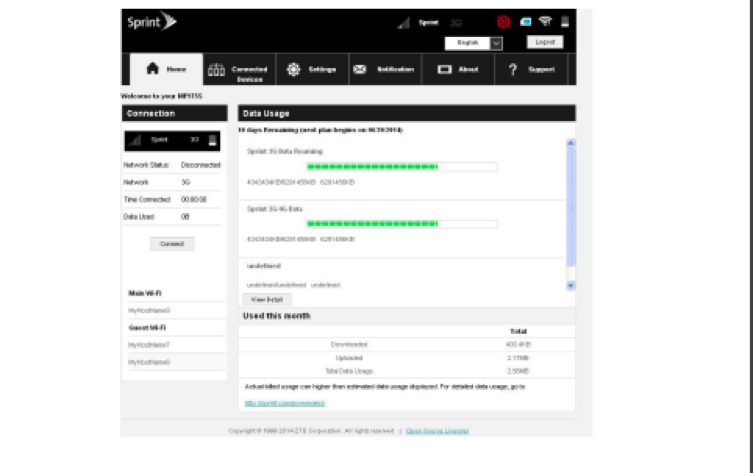Click the signal strength bars icon in the header
Viewport: 753px width, 473px height.
pos(403,22)
